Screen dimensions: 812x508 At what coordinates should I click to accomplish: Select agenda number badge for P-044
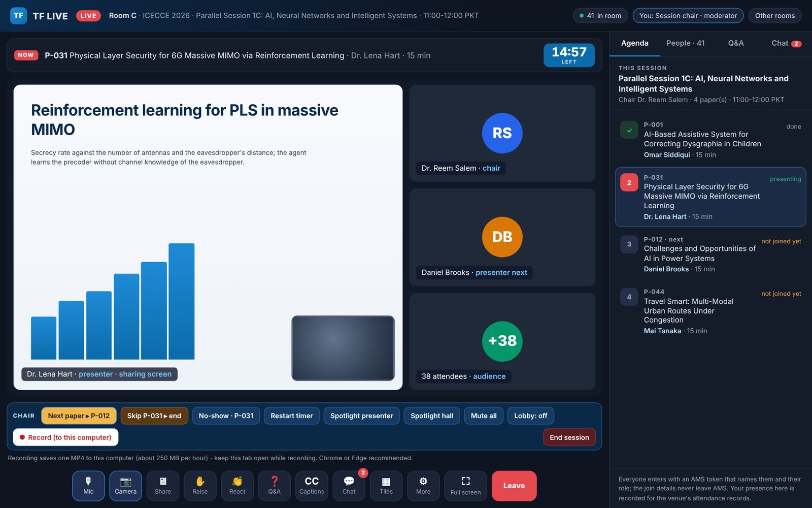pos(629,297)
